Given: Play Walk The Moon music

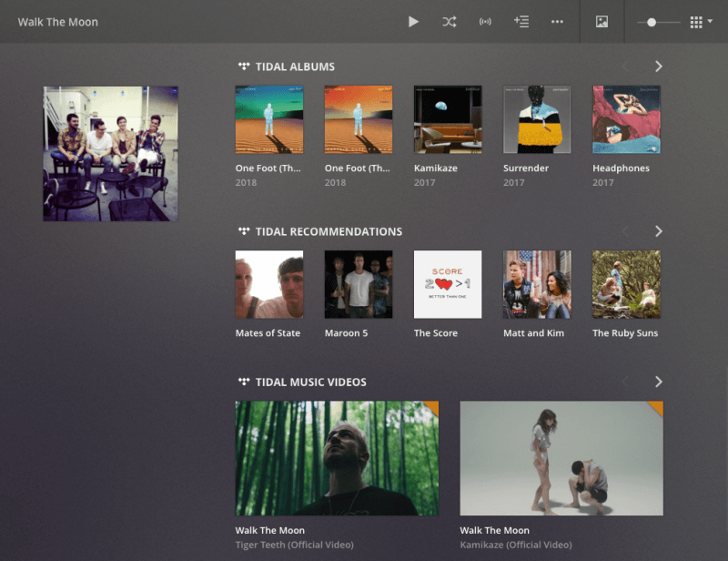Looking at the screenshot, I should (x=413, y=22).
